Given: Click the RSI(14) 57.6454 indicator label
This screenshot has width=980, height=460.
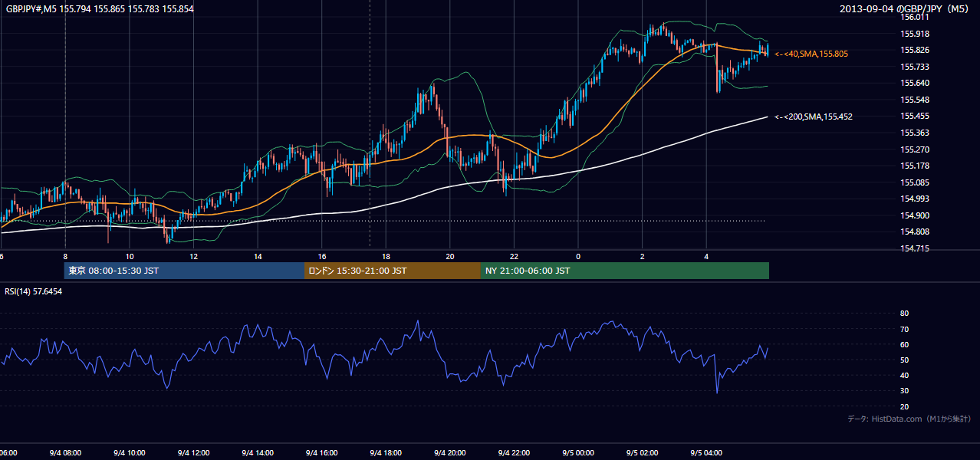Looking at the screenshot, I should [34, 291].
